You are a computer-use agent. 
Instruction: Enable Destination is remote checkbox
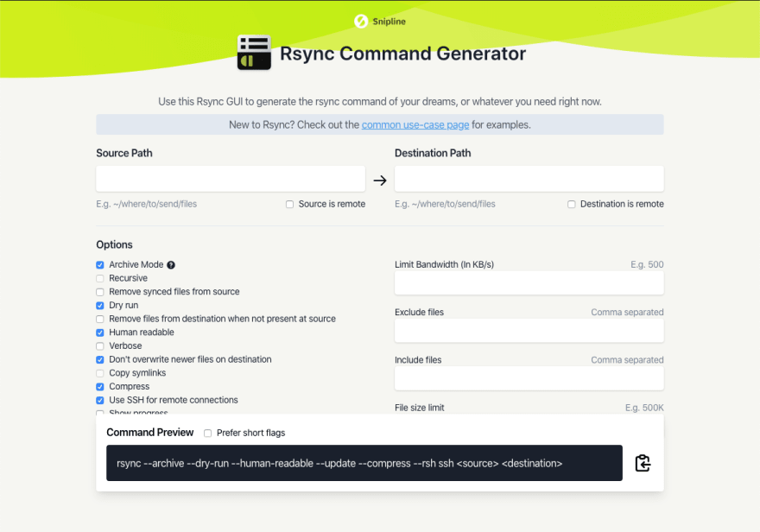click(x=572, y=205)
